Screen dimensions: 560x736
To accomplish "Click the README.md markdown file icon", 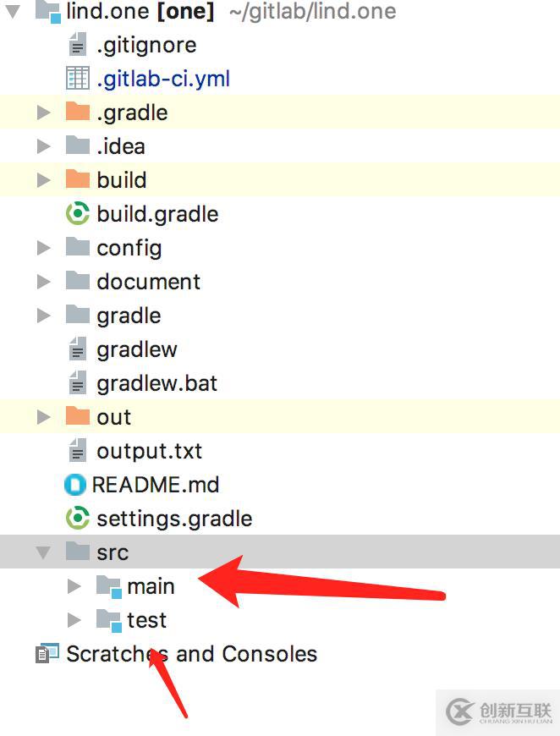I will coord(76,485).
